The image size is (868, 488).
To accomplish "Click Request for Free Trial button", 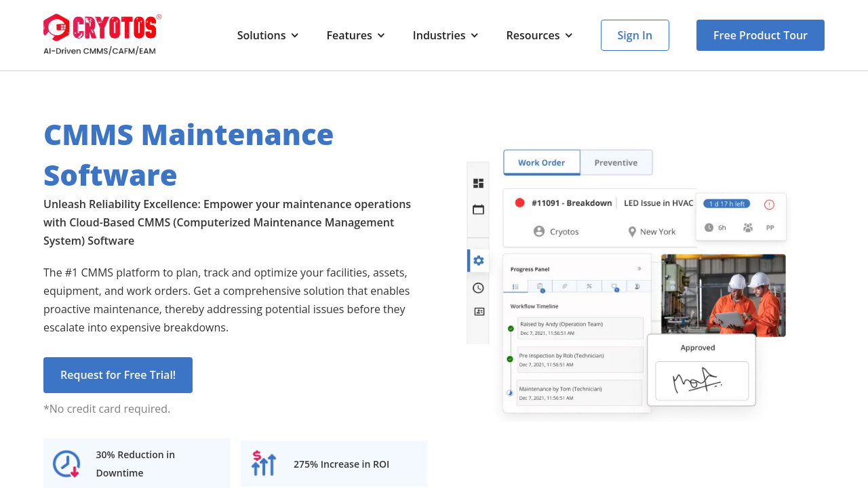I will coord(118,375).
